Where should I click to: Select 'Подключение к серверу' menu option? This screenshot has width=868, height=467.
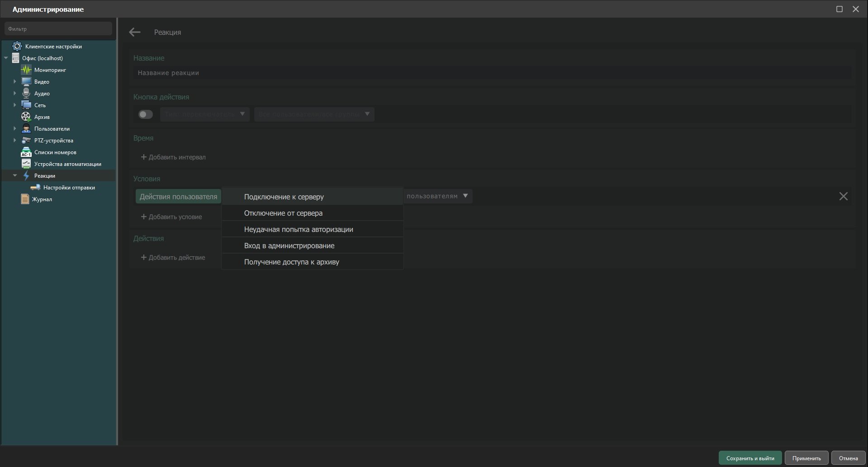click(x=284, y=197)
